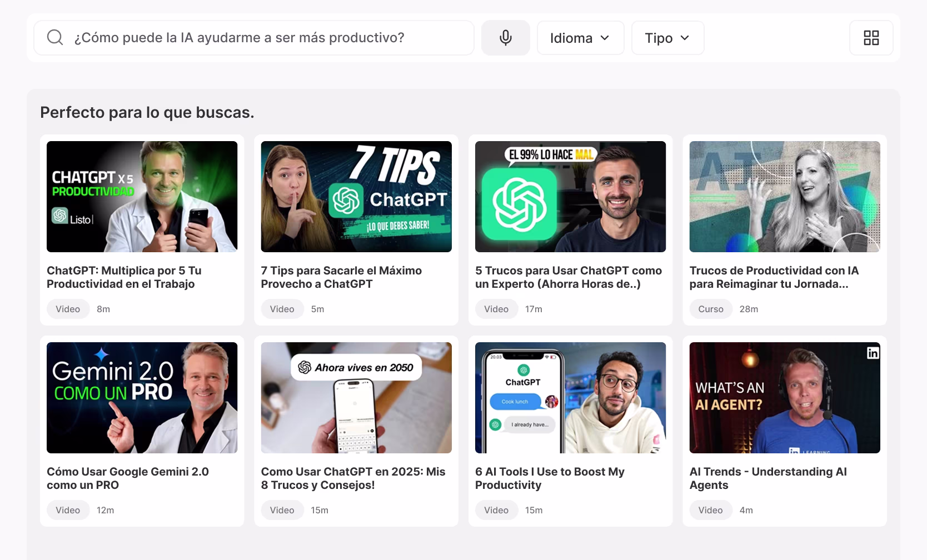Click the '28m' duration text

[749, 309]
